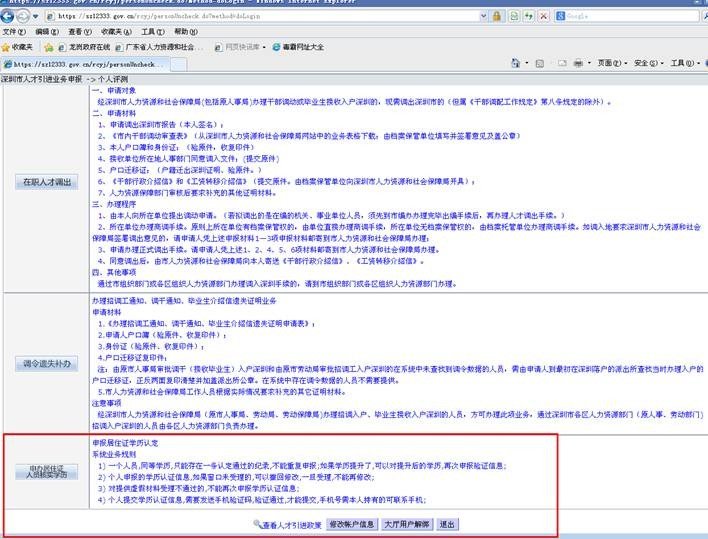The height and width of the screenshot is (539, 708).
Task: Click the compatibility view page icon
Action: (x=514, y=16)
